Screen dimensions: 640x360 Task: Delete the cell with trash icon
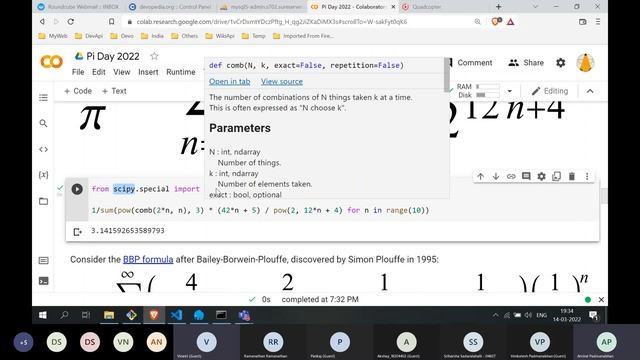point(572,176)
